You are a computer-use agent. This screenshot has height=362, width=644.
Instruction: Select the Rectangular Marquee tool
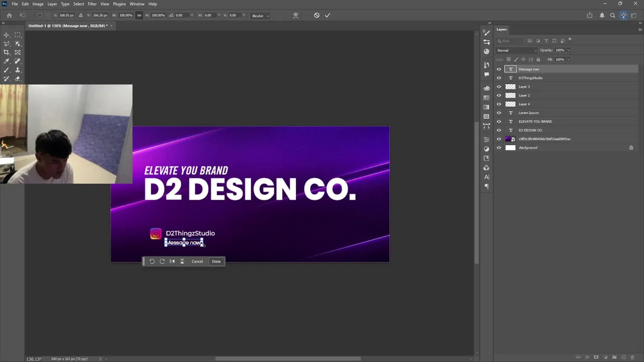click(x=18, y=35)
